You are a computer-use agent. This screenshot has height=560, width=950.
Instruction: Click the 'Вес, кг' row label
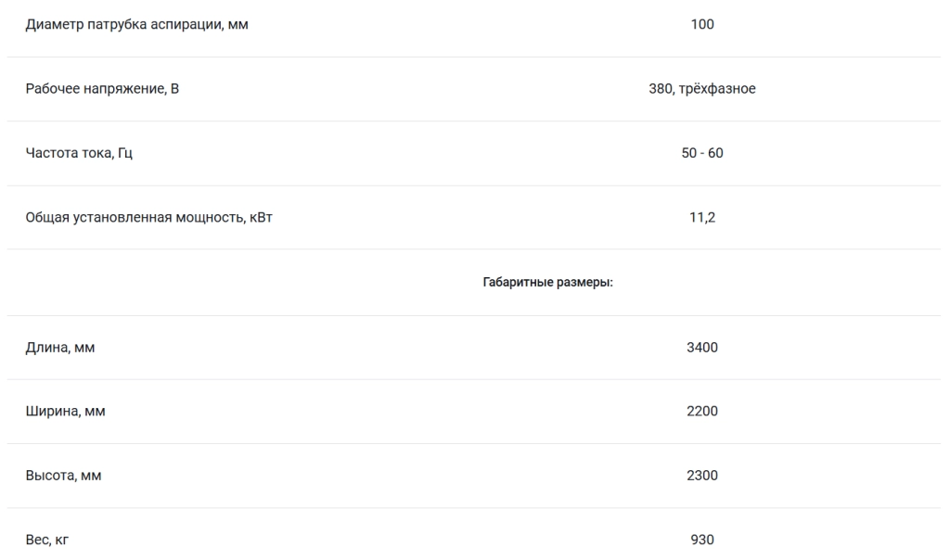point(47,540)
